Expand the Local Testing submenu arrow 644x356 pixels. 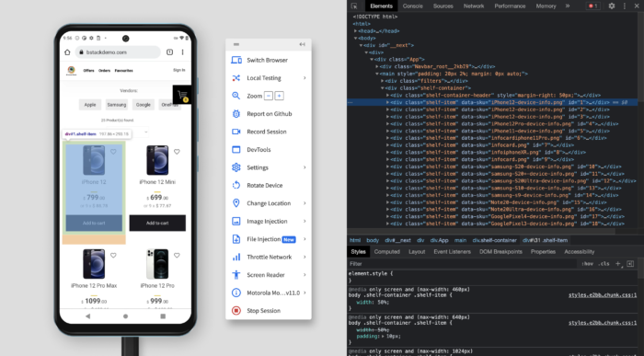coord(305,78)
